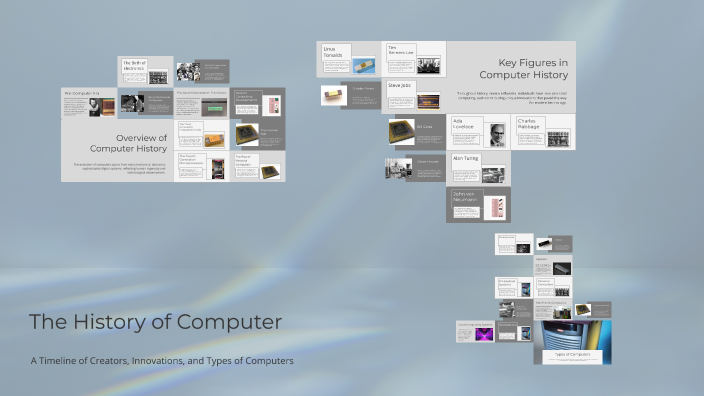Open the 'Fourth Generation: Microprocessors' slide
The height and width of the screenshot is (396, 704).
tap(202, 166)
